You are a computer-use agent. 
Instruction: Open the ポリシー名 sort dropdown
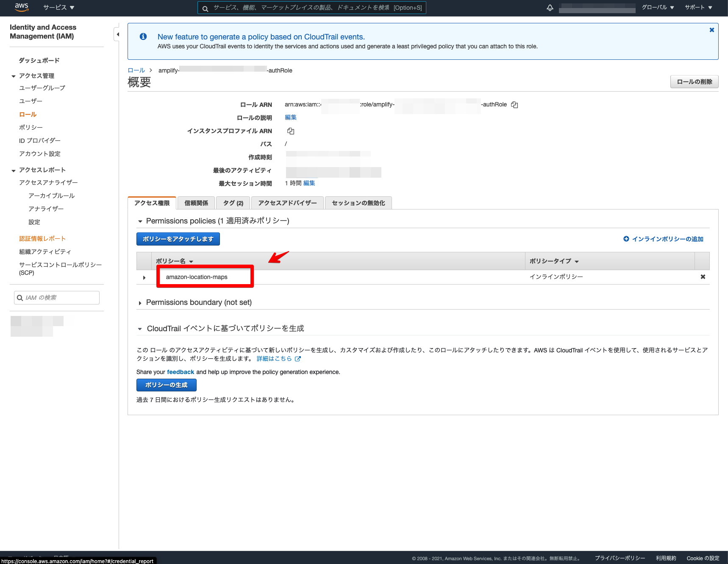(x=192, y=261)
